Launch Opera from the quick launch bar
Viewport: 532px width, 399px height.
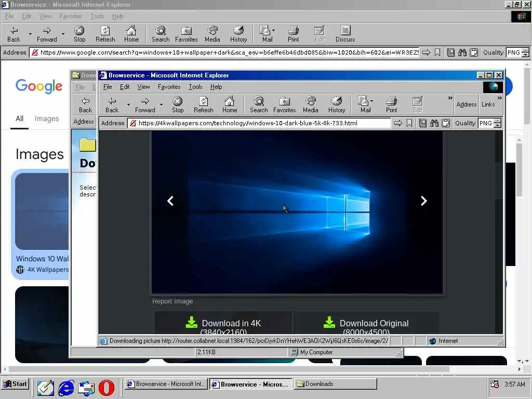(107, 388)
